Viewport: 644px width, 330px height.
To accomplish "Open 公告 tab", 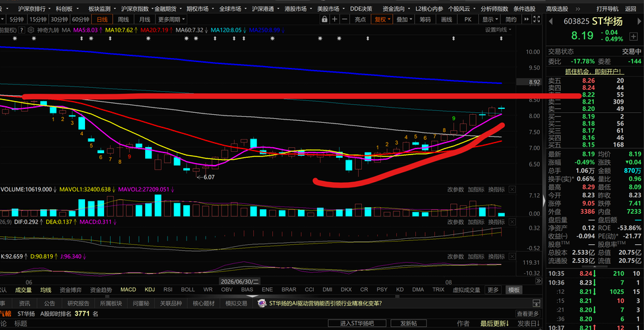I will click(x=49, y=304).
